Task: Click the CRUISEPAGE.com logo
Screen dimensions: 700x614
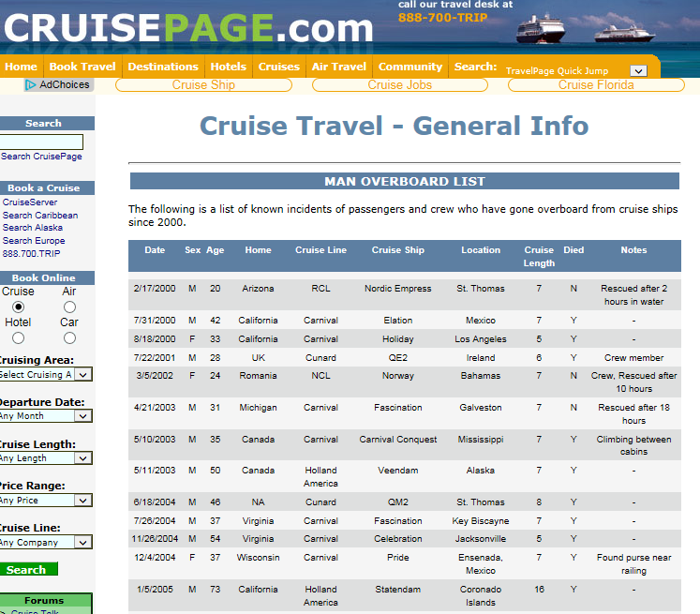Action: coord(188,28)
